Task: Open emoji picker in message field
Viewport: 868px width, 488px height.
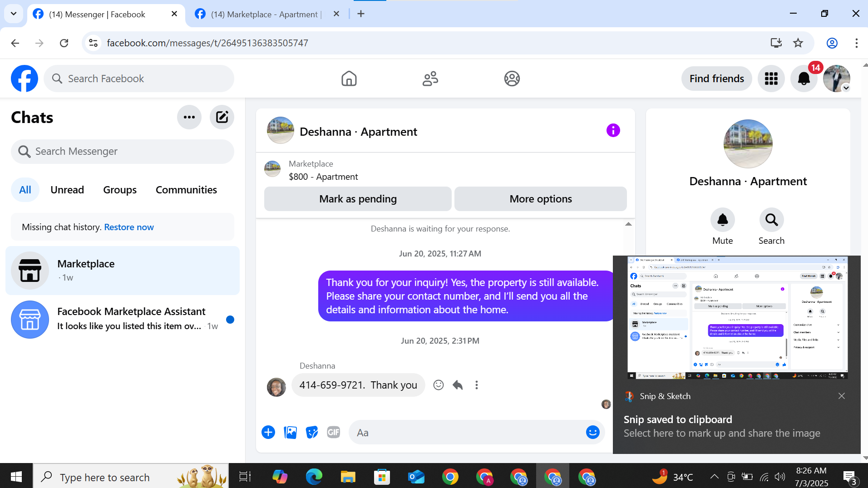Action: (x=592, y=432)
